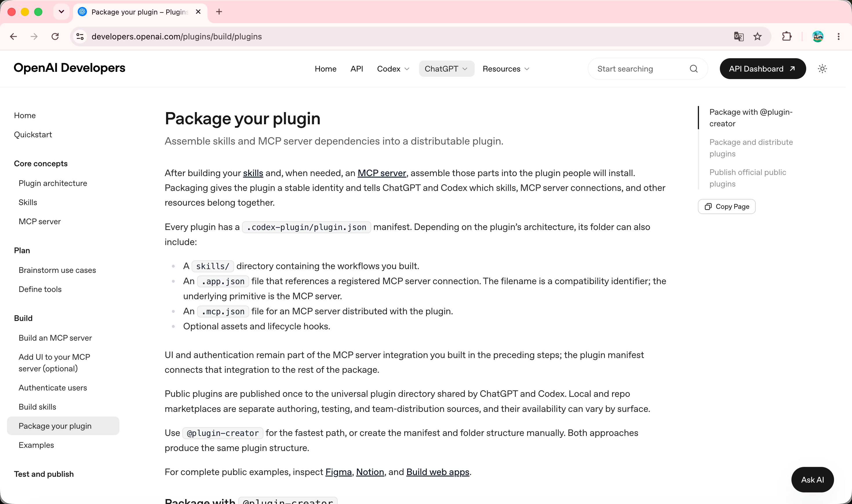The height and width of the screenshot is (504, 852).
Task: Reload the current page
Action: click(55, 36)
